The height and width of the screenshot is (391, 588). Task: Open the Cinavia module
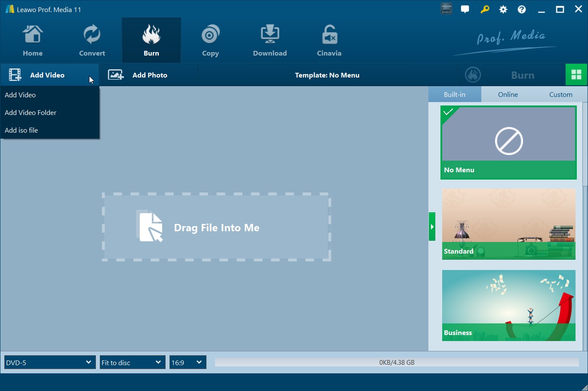click(x=329, y=40)
